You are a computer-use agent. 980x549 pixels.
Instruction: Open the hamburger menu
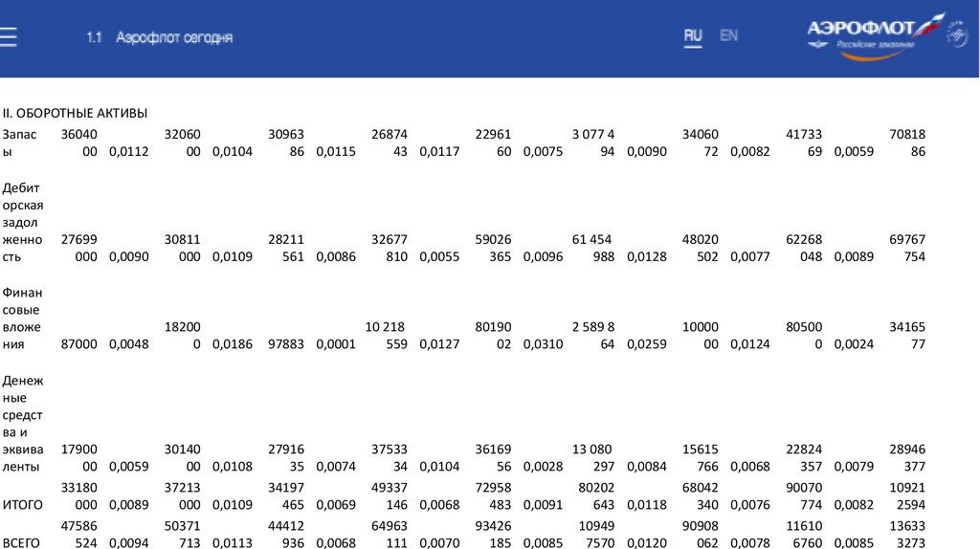coord(9,37)
